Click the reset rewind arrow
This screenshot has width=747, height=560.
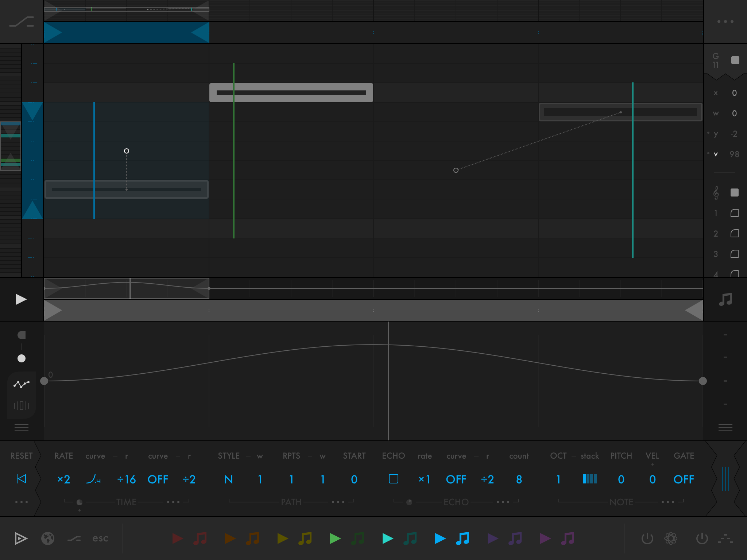click(22, 479)
